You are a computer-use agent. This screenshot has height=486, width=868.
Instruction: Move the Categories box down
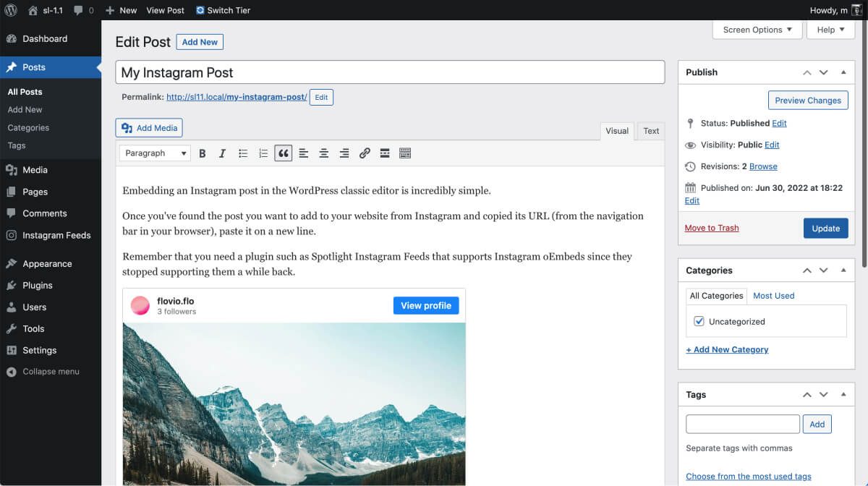pos(824,270)
